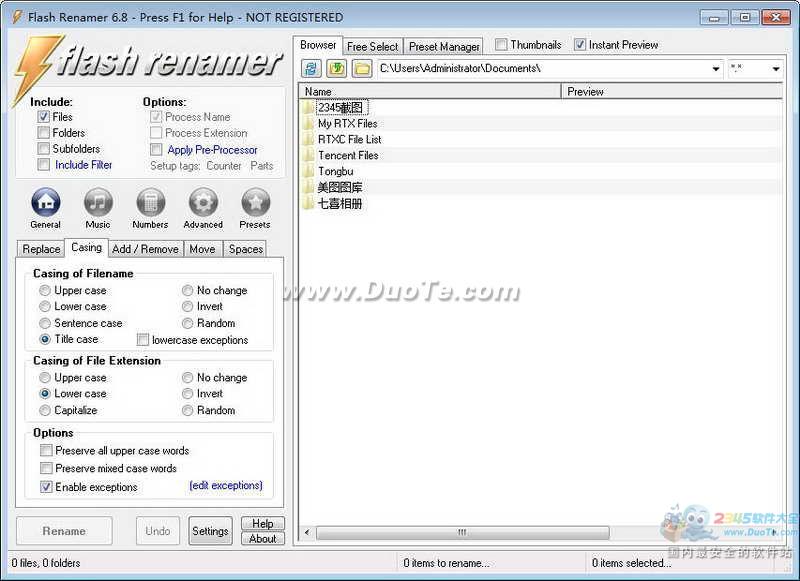Viewport: 800px width, 581px height.
Task: Select filename Upper case radio button
Action: [45, 290]
